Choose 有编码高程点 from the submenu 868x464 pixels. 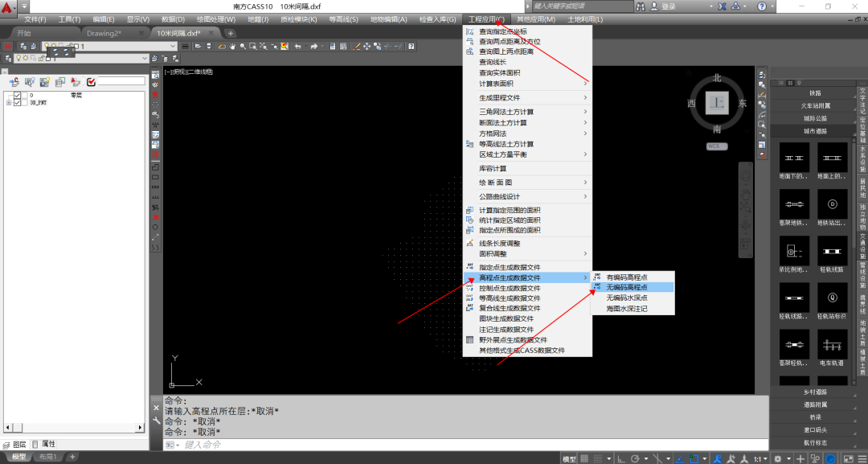point(633,277)
